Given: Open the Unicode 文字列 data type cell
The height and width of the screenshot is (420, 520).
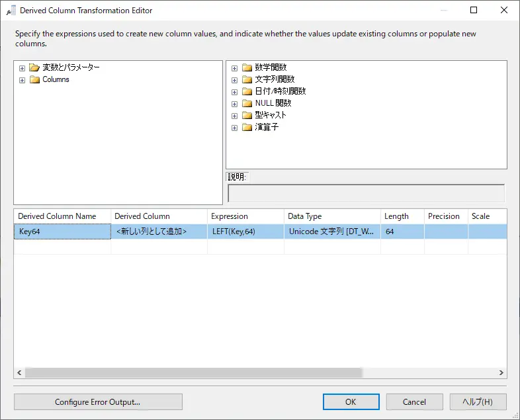Looking at the screenshot, I should tap(332, 231).
